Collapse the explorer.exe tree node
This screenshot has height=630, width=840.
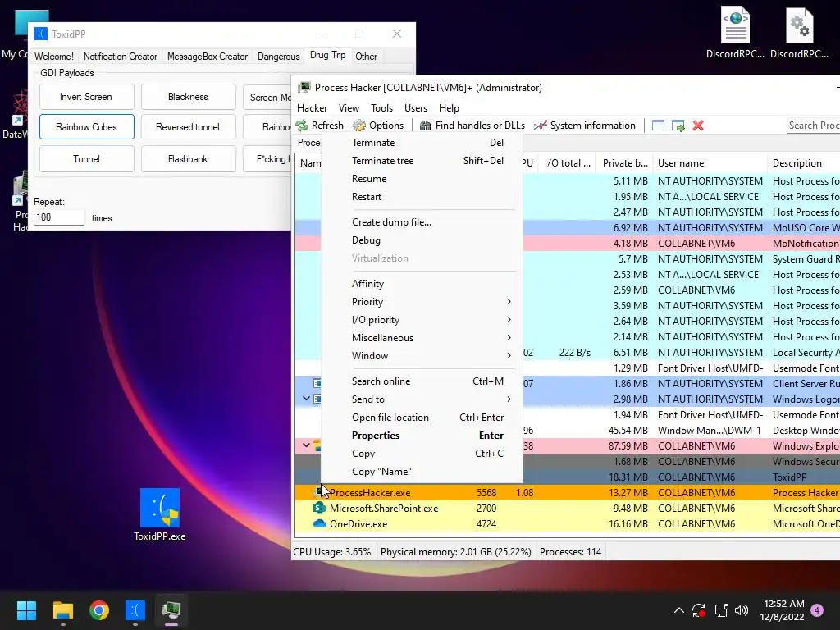point(306,445)
